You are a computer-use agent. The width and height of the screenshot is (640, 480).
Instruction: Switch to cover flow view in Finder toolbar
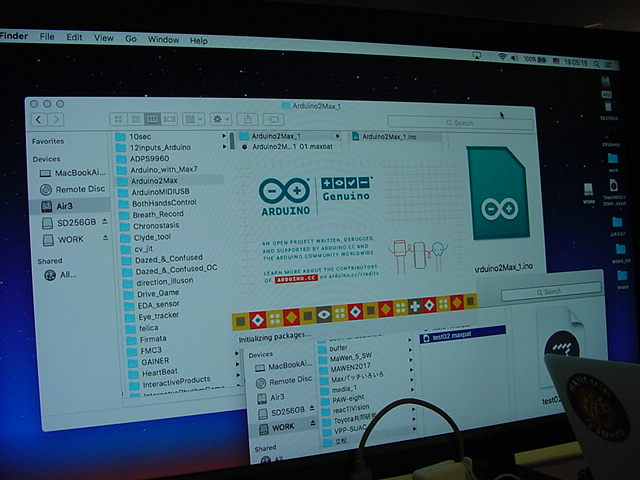(x=169, y=119)
